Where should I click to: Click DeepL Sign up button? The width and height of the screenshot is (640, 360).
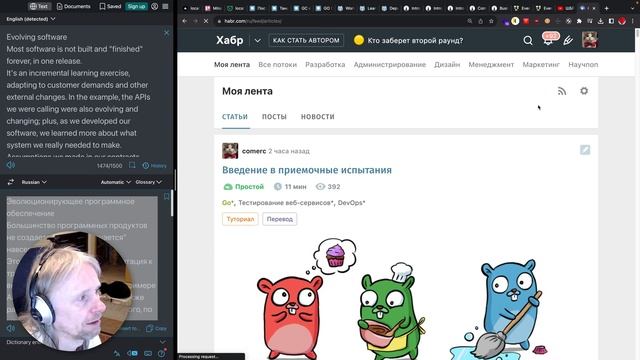[136, 6]
